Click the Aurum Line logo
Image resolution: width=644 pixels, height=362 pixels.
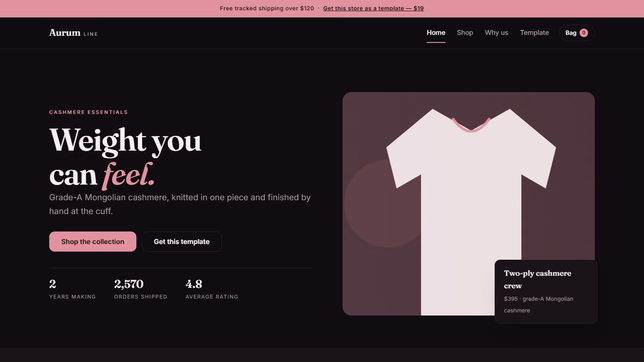(73, 33)
